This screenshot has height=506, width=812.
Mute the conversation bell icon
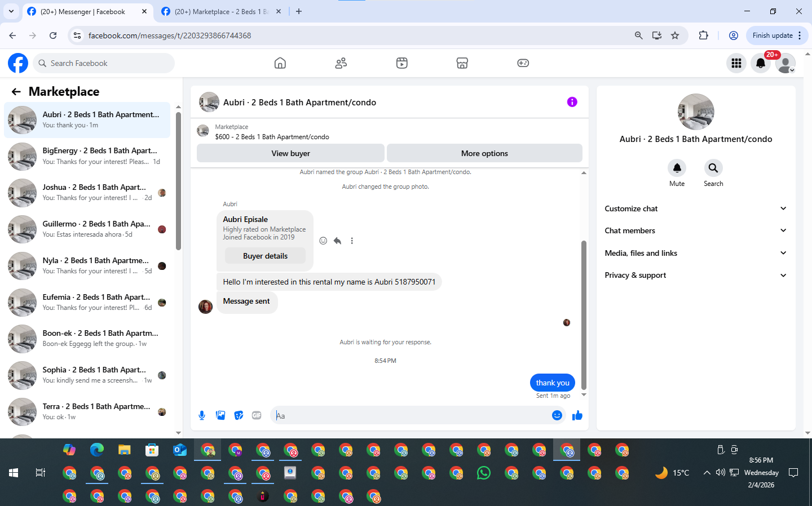pos(677,168)
